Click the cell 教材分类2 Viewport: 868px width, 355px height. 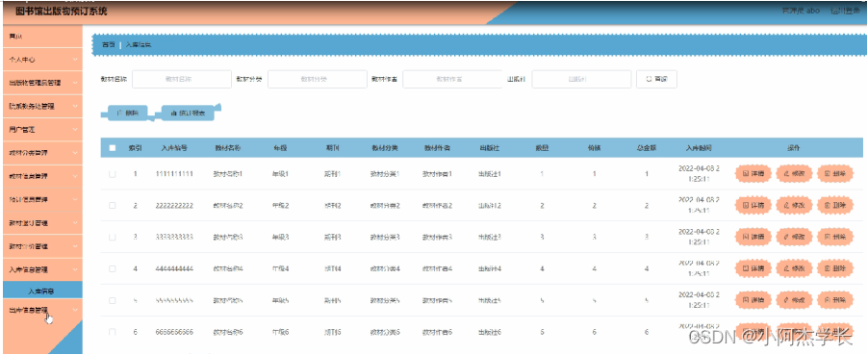click(x=385, y=206)
